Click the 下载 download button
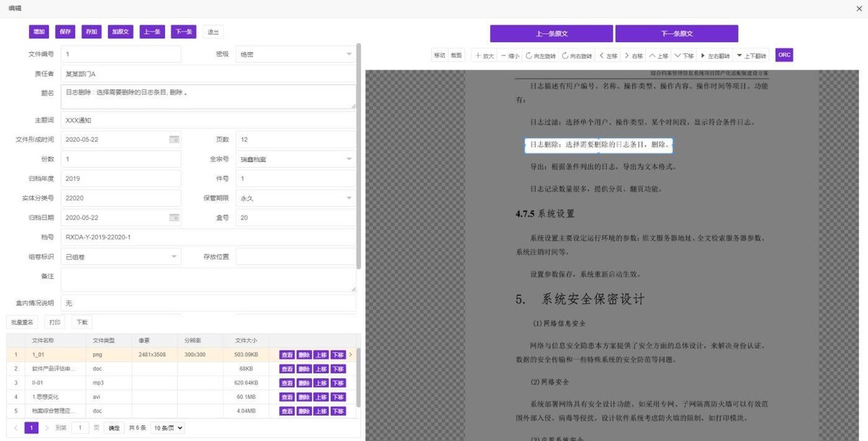 [82, 322]
